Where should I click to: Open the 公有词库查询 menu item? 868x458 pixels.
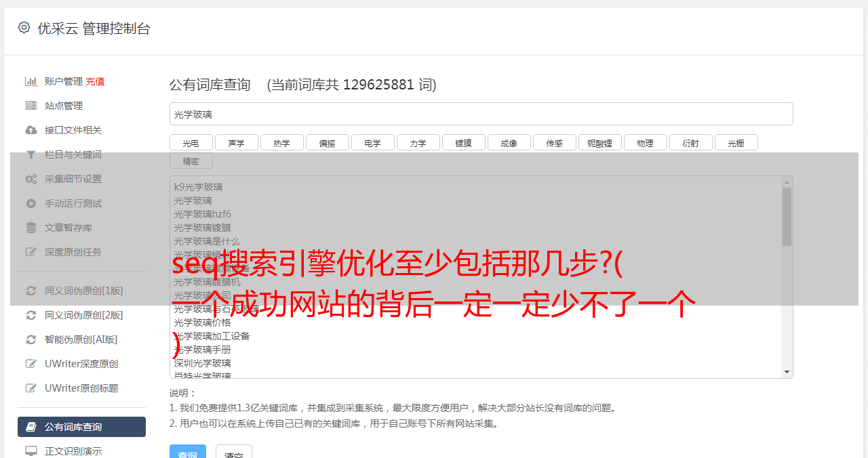tap(81, 427)
